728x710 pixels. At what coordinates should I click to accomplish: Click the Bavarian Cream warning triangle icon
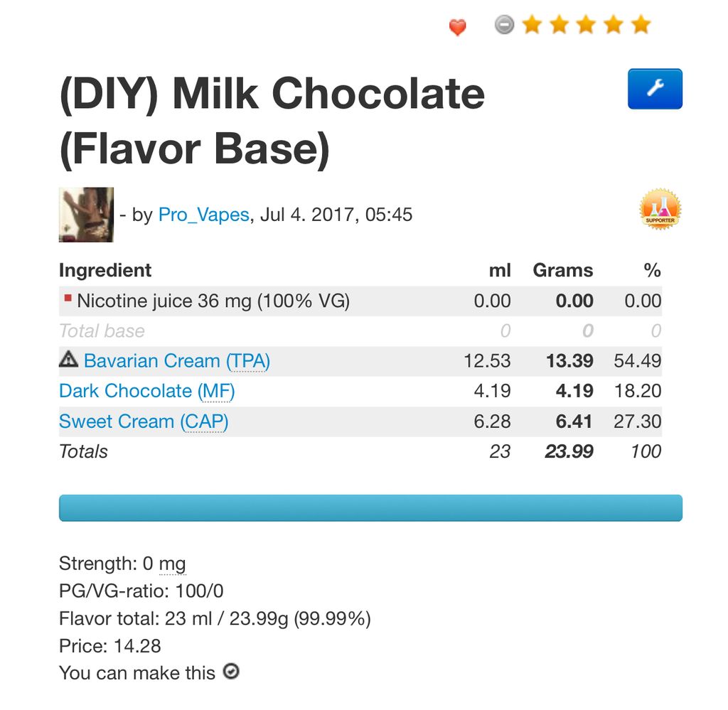pyautogui.click(x=69, y=359)
